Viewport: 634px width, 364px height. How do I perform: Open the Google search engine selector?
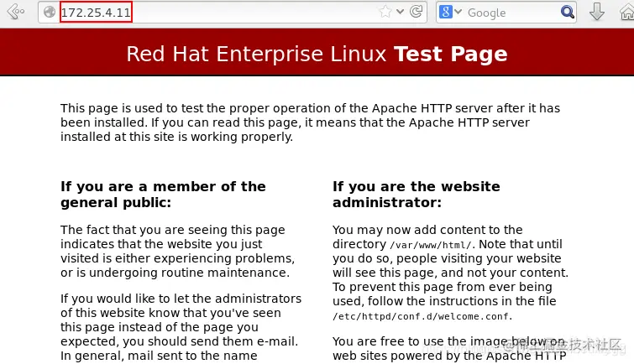coord(450,12)
